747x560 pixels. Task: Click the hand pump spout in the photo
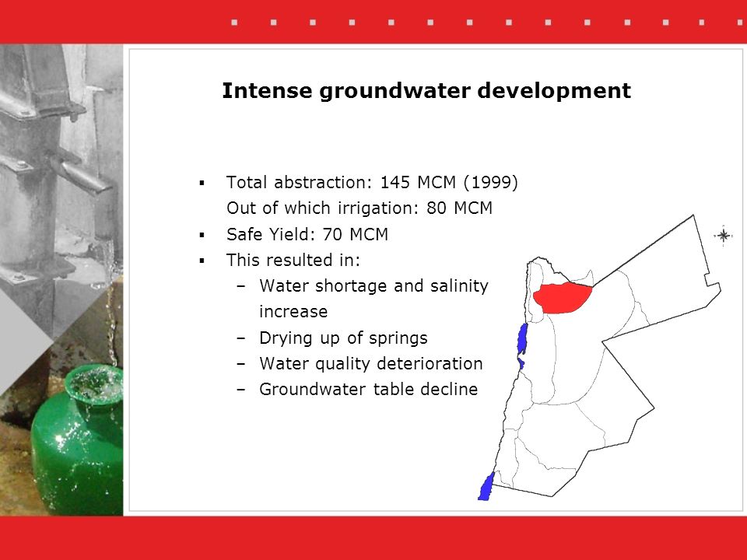81,171
